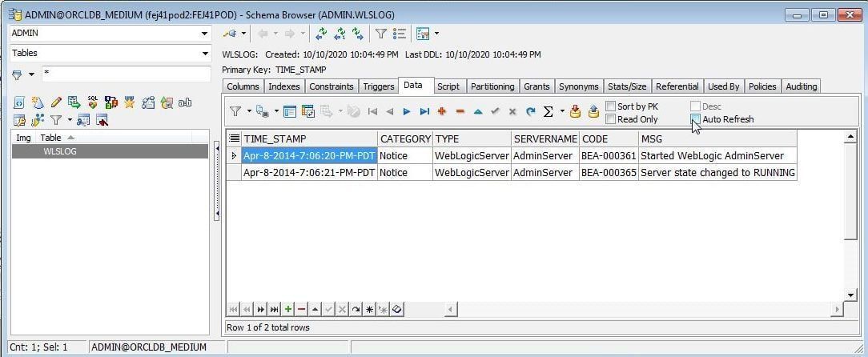
Task: Click the create table wizard icon with sparkle
Action: [38, 102]
